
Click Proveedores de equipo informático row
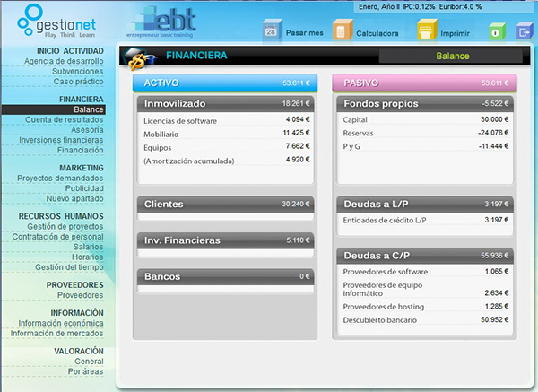[425, 290]
